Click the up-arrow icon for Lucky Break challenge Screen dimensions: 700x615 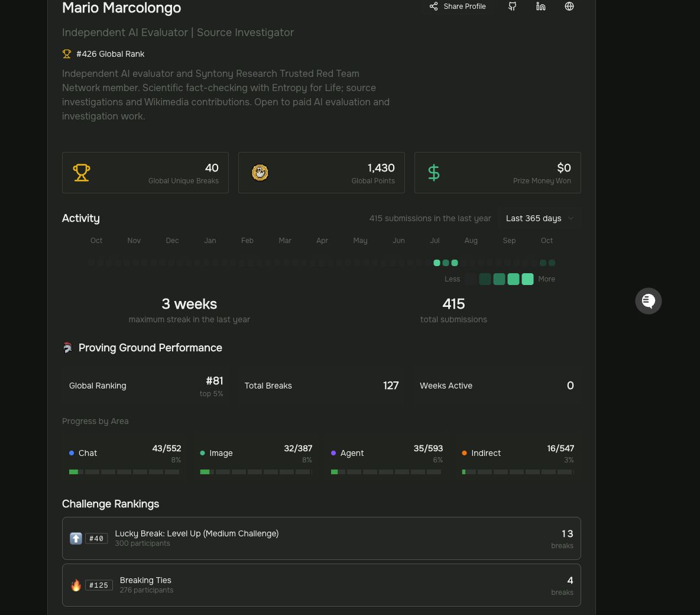[76, 539]
